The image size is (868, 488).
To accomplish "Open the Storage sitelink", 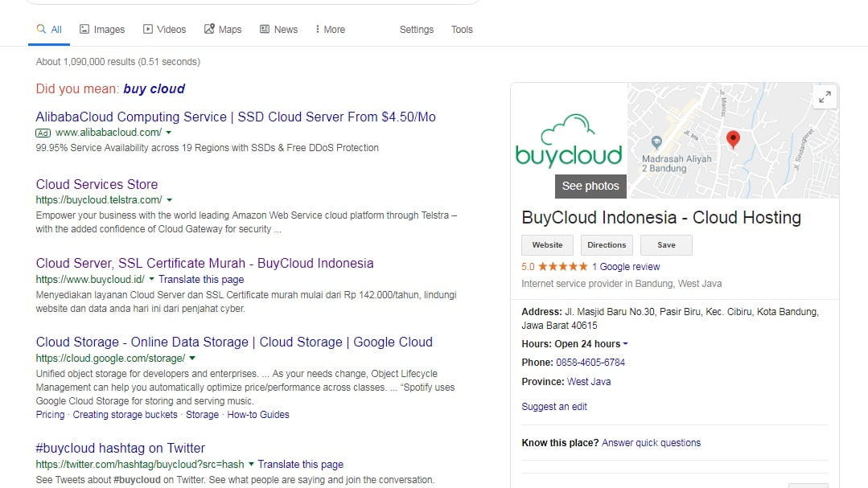I will pos(202,414).
